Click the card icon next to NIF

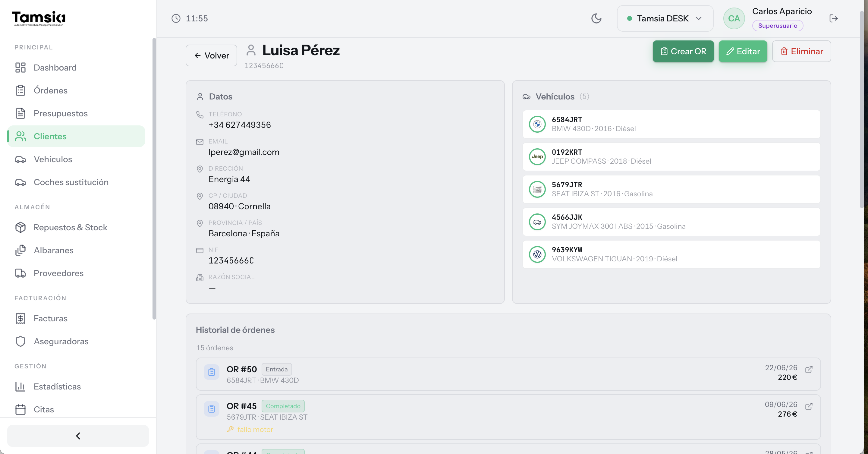point(200,251)
